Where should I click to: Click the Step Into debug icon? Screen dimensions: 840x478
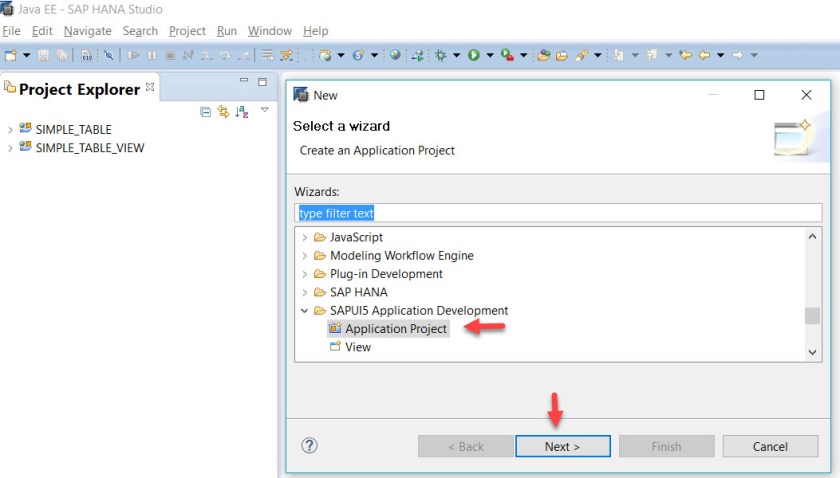pyautogui.click(x=207, y=55)
